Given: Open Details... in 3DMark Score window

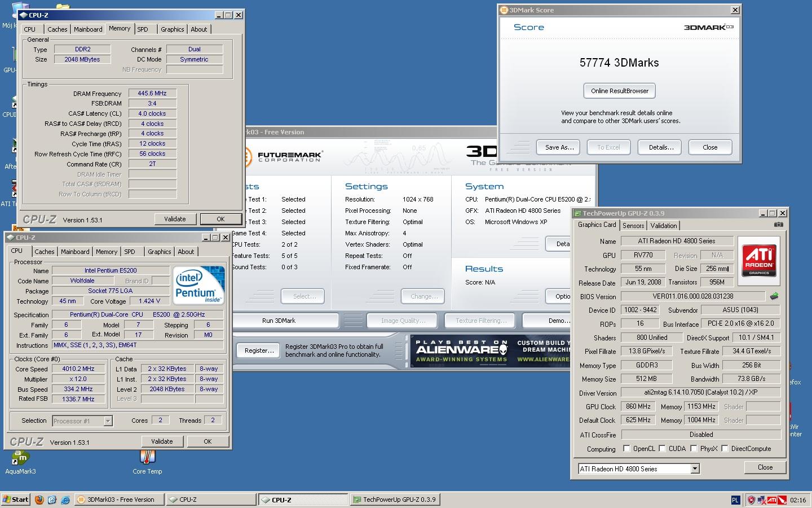Looking at the screenshot, I should coord(661,147).
